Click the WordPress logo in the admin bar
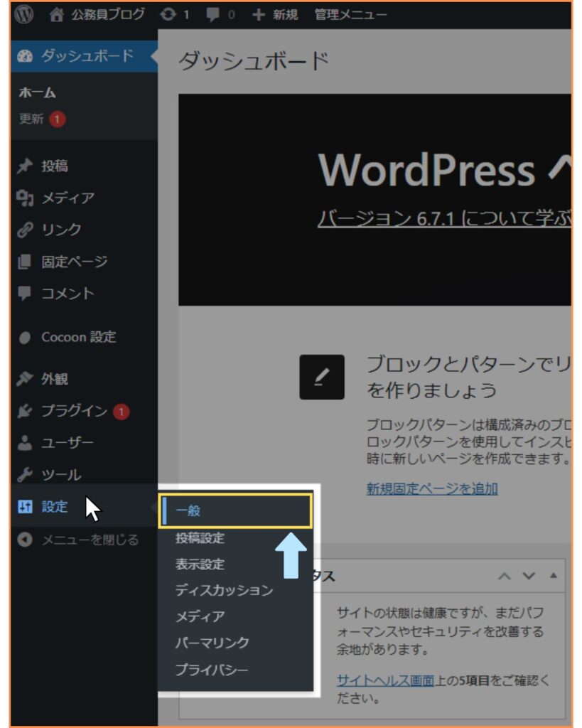 point(23,14)
